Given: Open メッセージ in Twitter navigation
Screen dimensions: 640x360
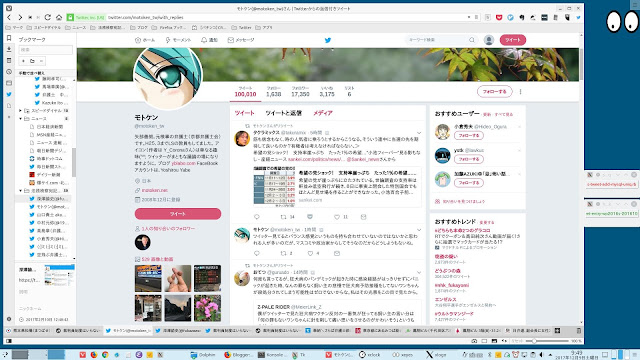Looking at the screenshot, I should tap(241, 40).
